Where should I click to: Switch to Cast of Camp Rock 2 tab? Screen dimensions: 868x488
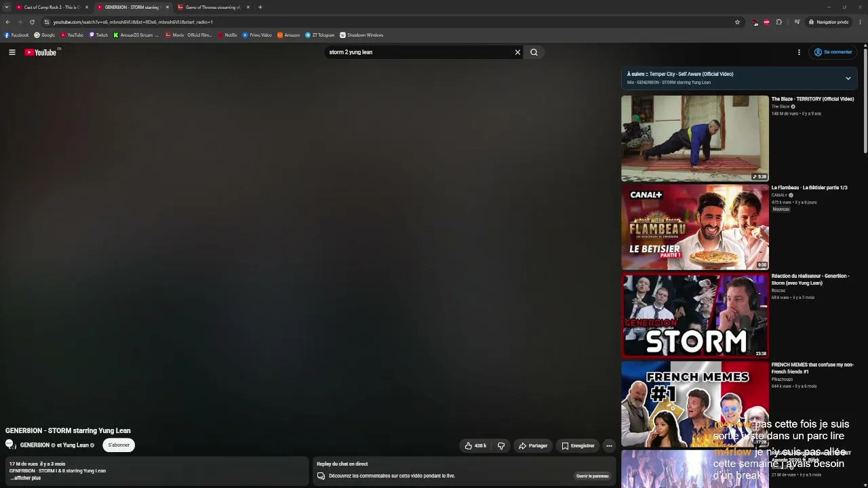(x=52, y=7)
